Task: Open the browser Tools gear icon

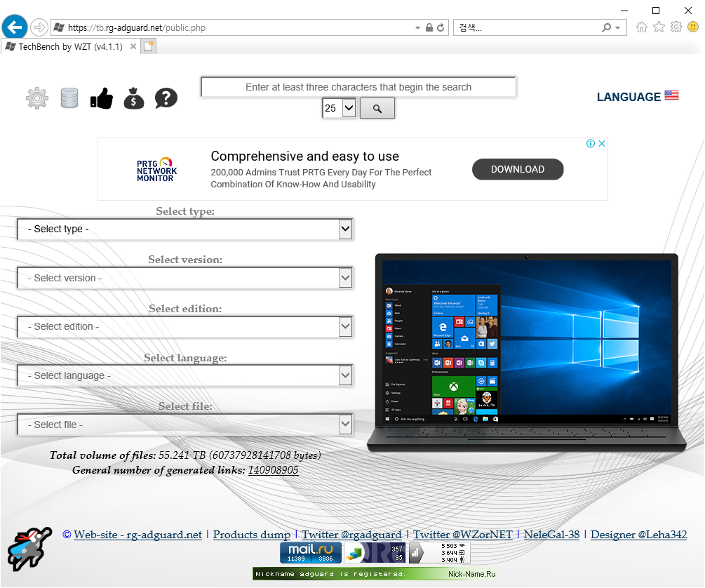Action: click(676, 27)
